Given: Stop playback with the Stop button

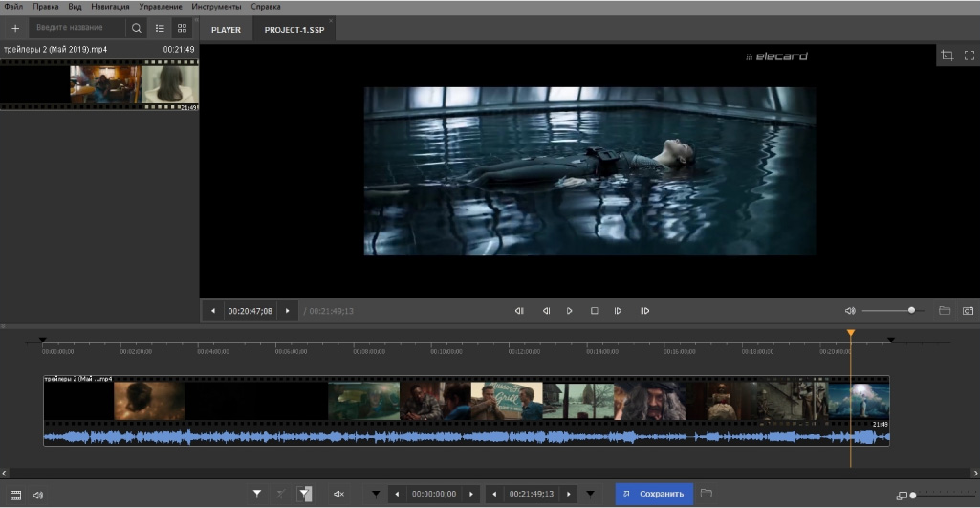Looking at the screenshot, I should coord(595,311).
